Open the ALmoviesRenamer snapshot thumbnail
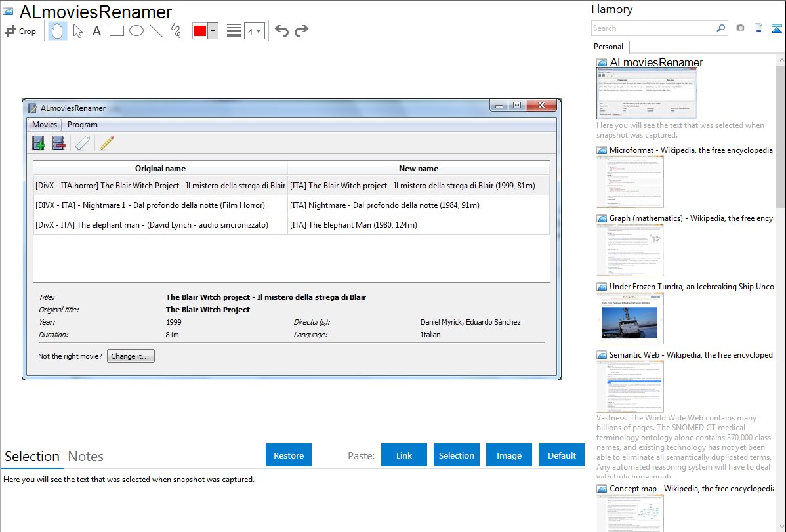Viewport: 786px width, 532px height. click(x=646, y=92)
